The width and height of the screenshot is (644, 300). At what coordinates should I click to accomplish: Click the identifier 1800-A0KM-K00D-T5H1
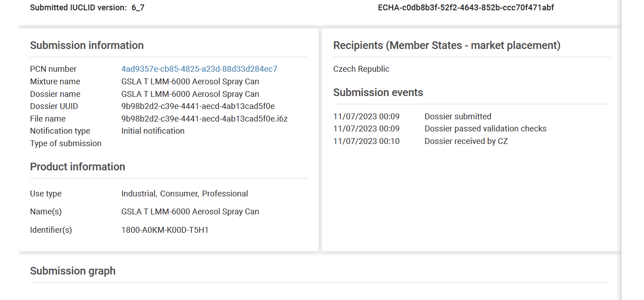[165, 230]
